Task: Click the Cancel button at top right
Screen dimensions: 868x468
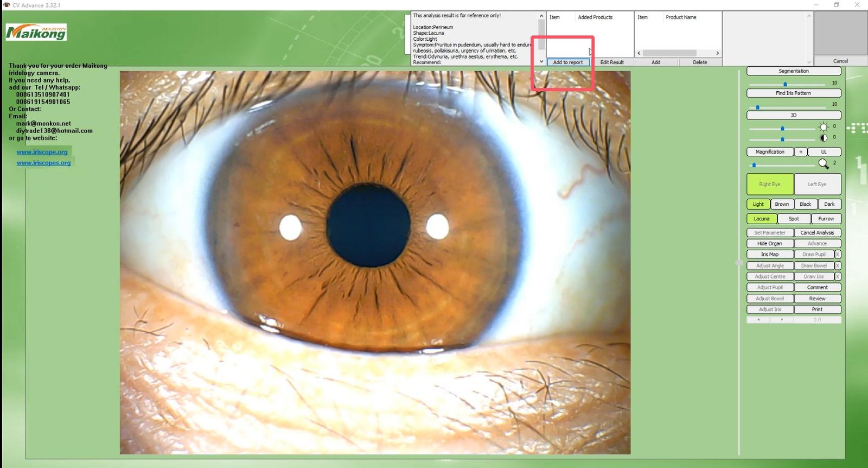Action: click(840, 61)
